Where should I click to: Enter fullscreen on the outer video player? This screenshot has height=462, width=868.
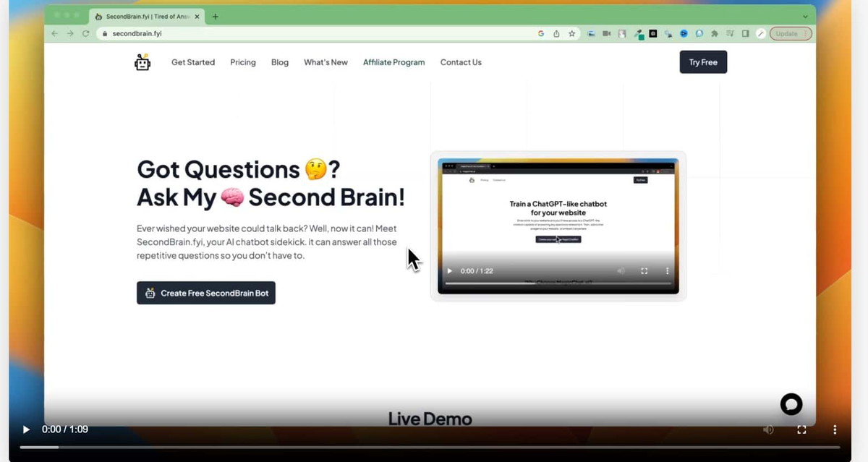pos(801,429)
